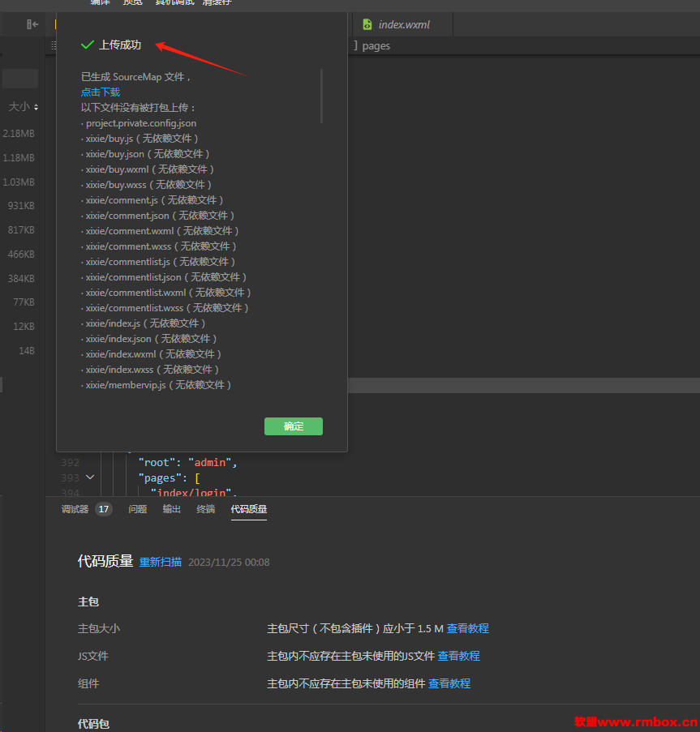The width and height of the screenshot is (700, 732).
Task: Click the 1.03MB size row
Action: click(x=19, y=182)
